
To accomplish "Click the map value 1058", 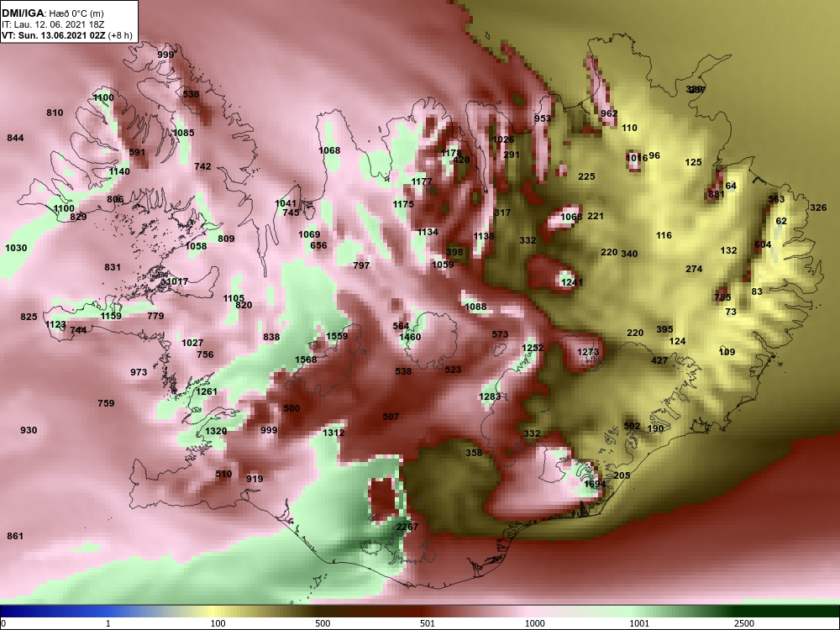I will (x=196, y=246).
